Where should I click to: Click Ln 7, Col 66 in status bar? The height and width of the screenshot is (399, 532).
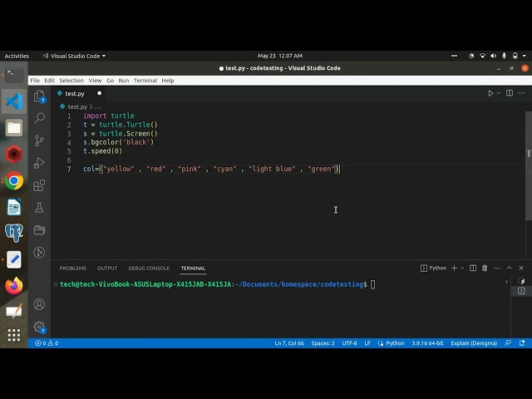tap(289, 343)
